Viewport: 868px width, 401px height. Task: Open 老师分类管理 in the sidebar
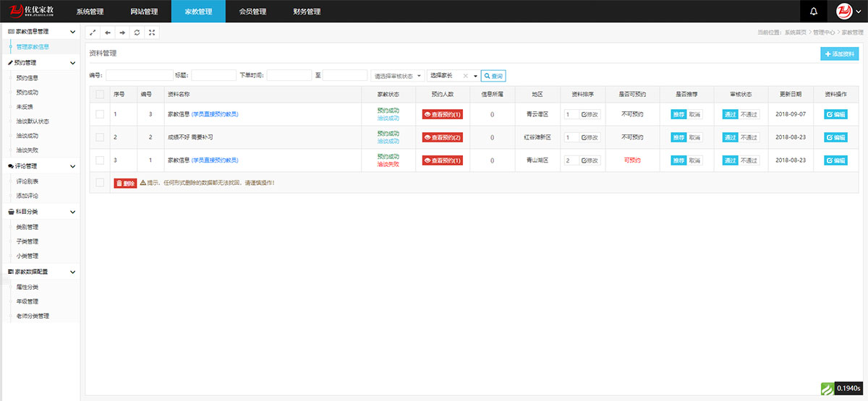point(33,316)
